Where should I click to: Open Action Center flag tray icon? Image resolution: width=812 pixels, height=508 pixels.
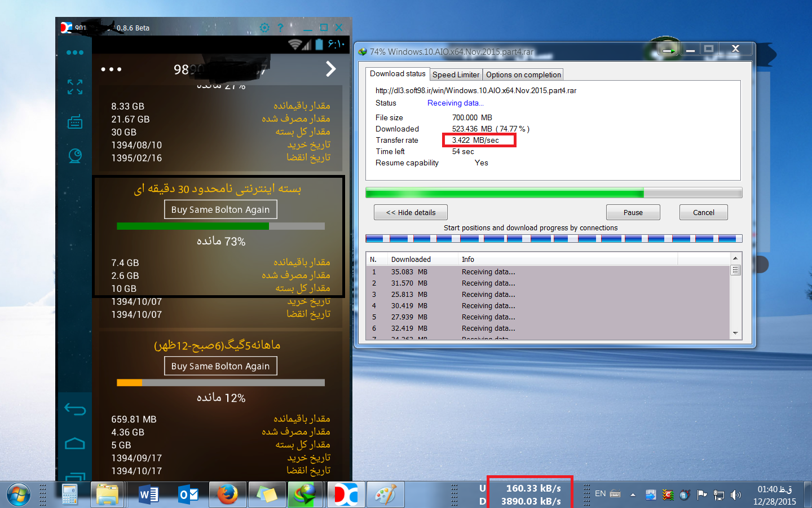click(702, 495)
